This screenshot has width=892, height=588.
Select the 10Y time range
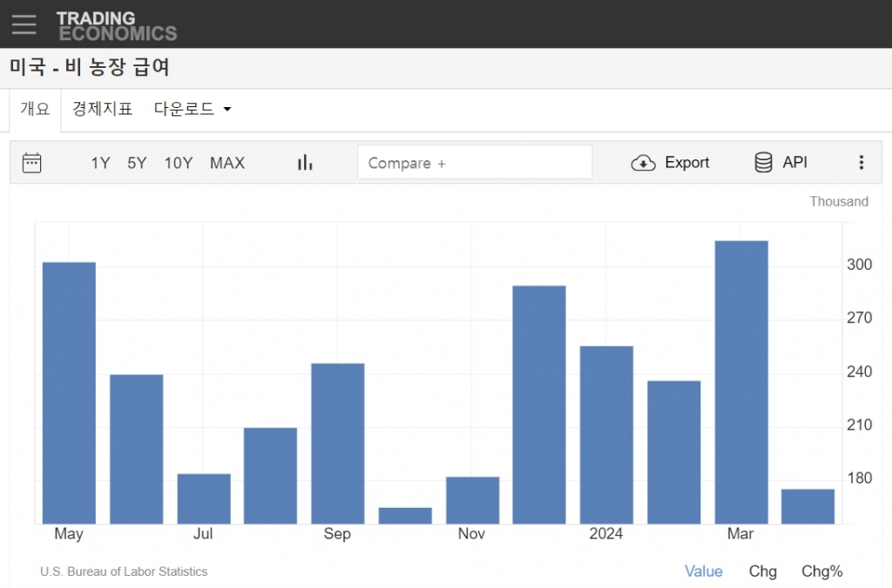tap(179, 163)
